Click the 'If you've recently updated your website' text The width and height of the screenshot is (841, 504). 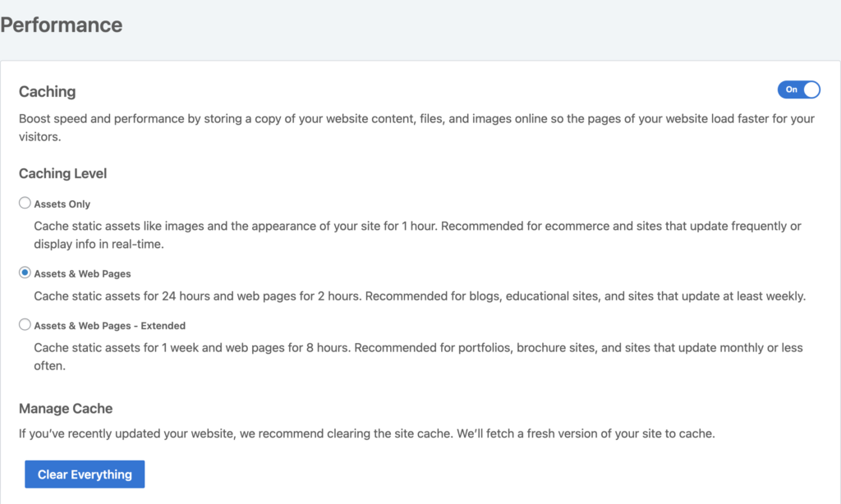point(367,433)
